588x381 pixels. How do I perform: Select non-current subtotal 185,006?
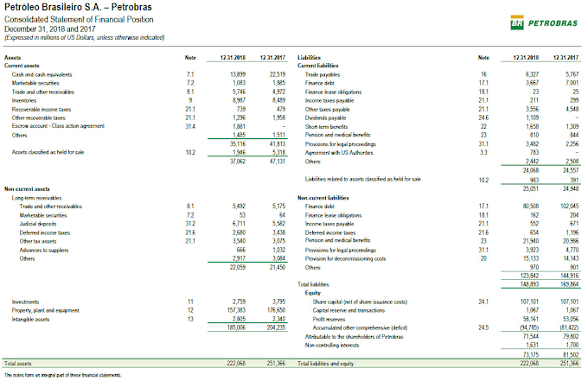point(236,327)
